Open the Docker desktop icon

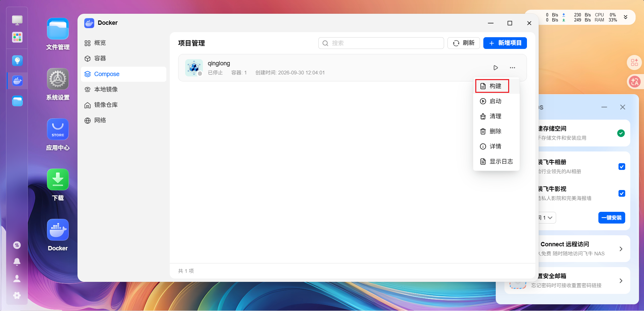point(58,230)
